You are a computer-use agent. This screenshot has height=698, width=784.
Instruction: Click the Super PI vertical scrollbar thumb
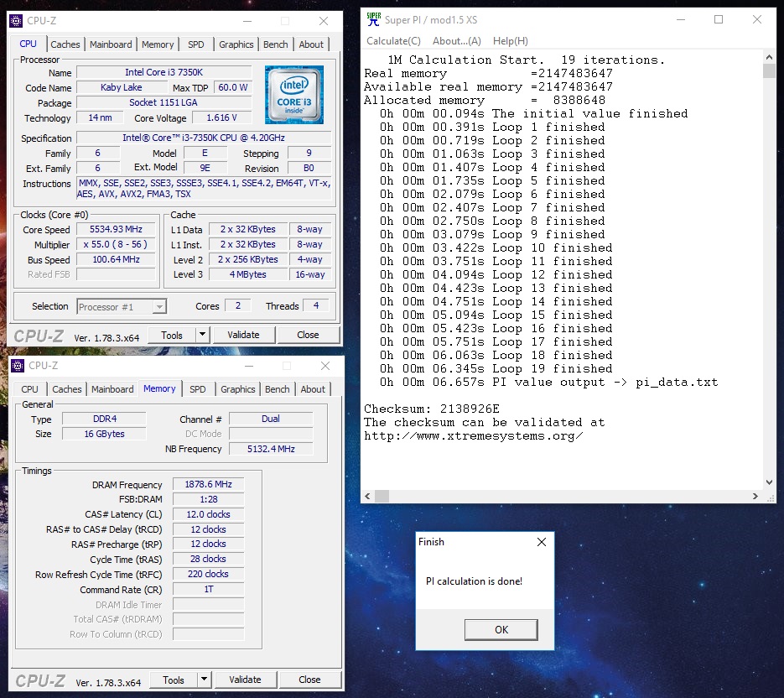click(769, 71)
